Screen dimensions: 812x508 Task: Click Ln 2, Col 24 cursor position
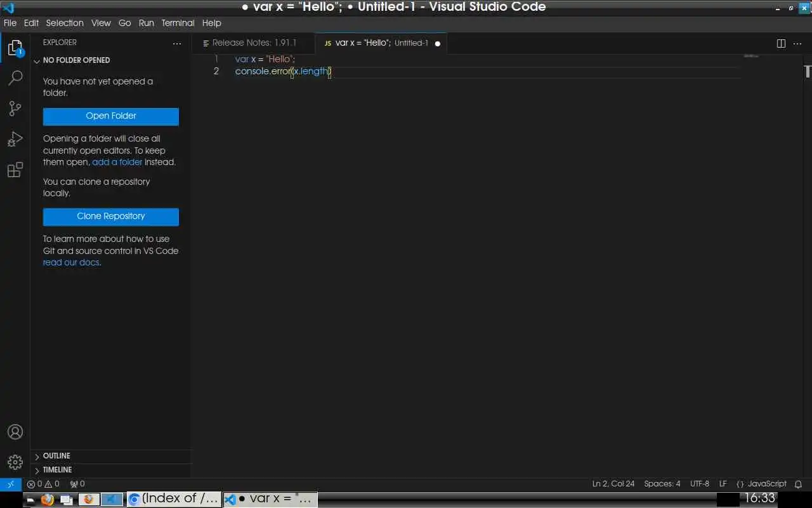pos(613,484)
